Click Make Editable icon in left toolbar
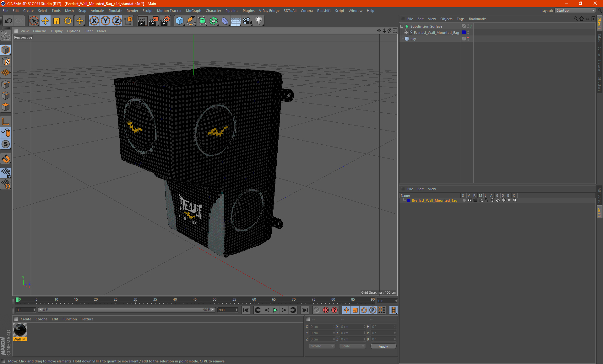603x364 pixels. [x=6, y=36]
